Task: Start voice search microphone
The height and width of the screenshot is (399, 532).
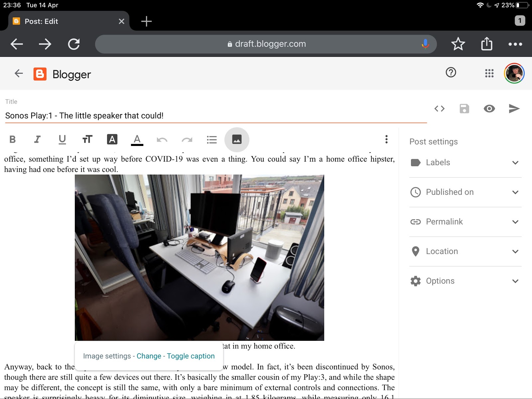Action: click(x=425, y=44)
